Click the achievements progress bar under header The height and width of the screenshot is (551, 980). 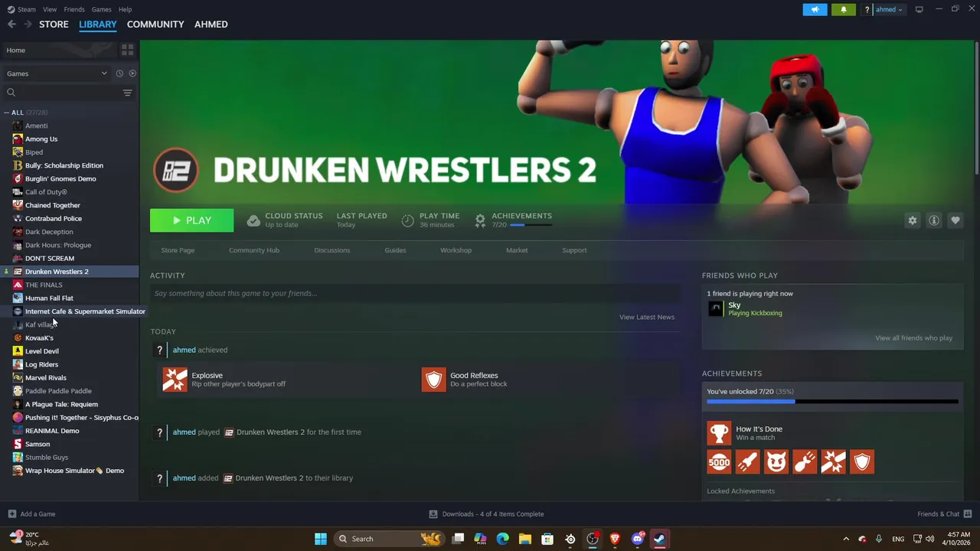[531, 225]
